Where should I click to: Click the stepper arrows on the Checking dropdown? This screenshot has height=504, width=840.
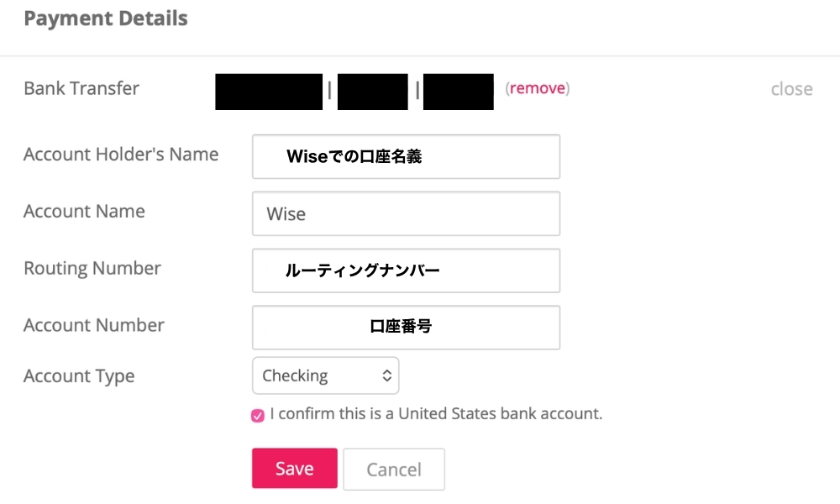[x=386, y=375]
